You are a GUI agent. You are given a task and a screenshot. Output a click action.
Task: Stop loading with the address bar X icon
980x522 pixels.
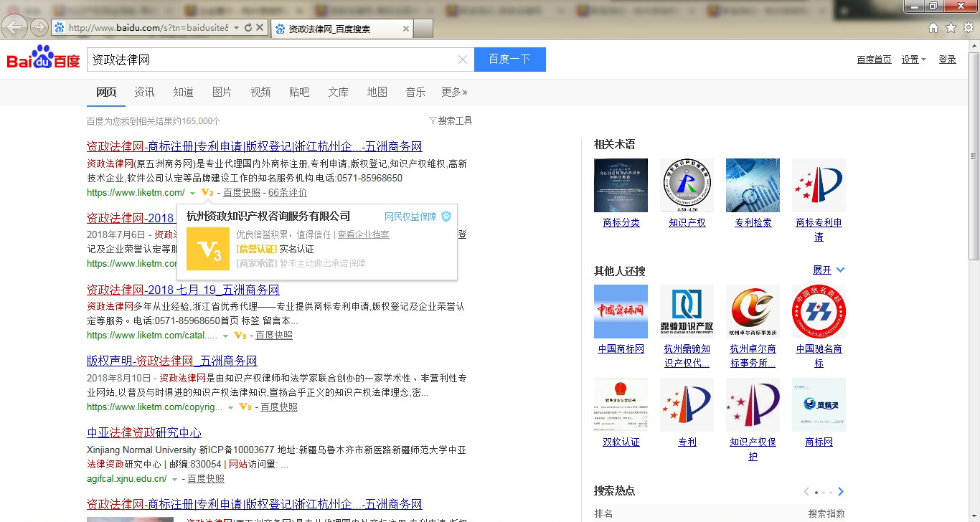[260, 28]
